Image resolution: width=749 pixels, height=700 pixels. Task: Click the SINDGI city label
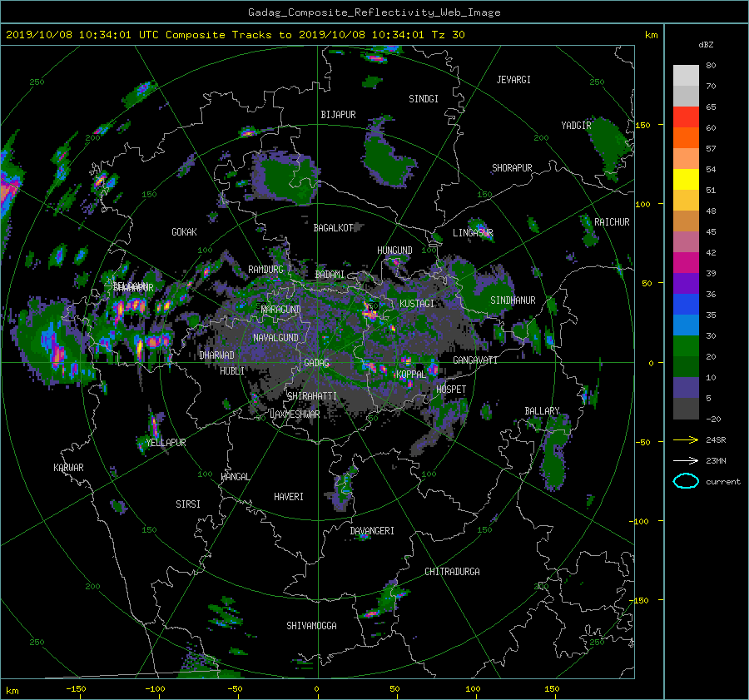[x=424, y=99]
